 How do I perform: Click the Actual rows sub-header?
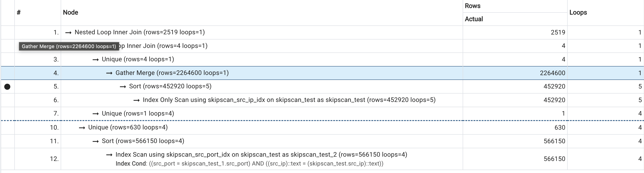[474, 19]
